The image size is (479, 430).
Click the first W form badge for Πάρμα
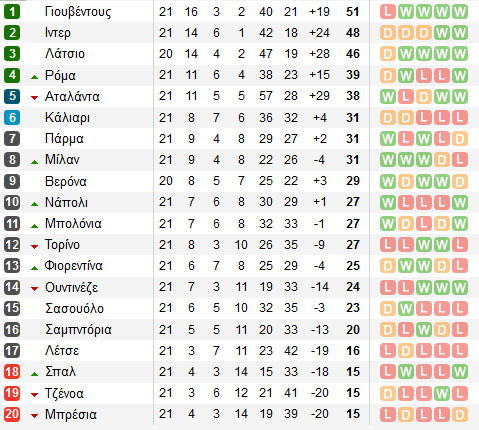click(388, 139)
